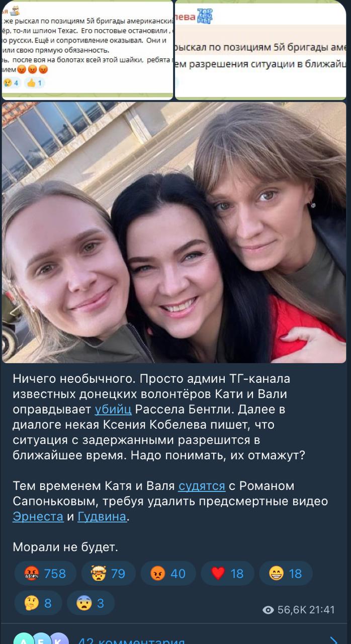Click the thumbs-up reaction in the screenshot
Viewport: 351px width, 644px height.
34,83
